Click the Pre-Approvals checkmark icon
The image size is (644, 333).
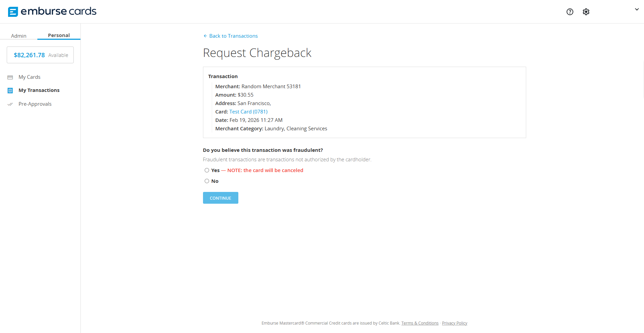click(x=10, y=104)
